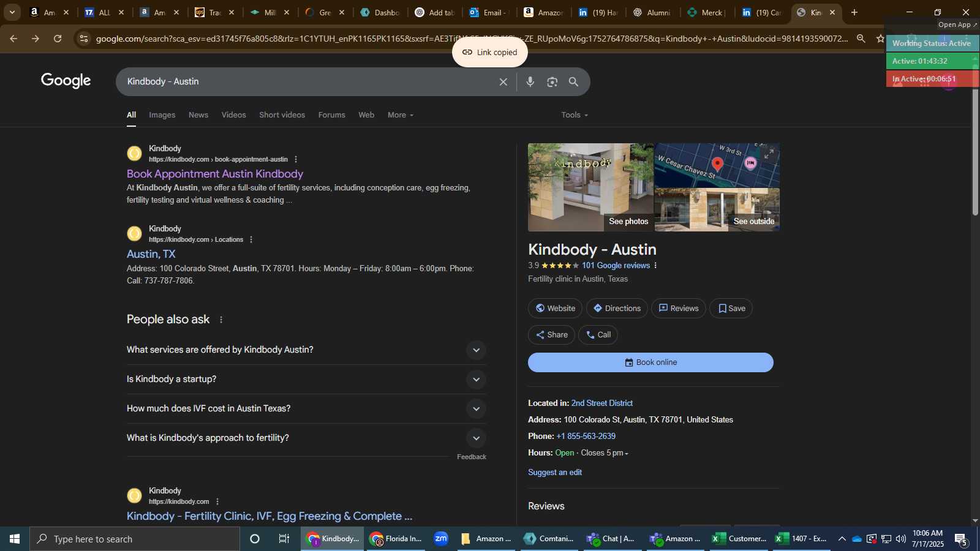Reload the page
This screenshot has width=980, height=551.
pos(58,39)
